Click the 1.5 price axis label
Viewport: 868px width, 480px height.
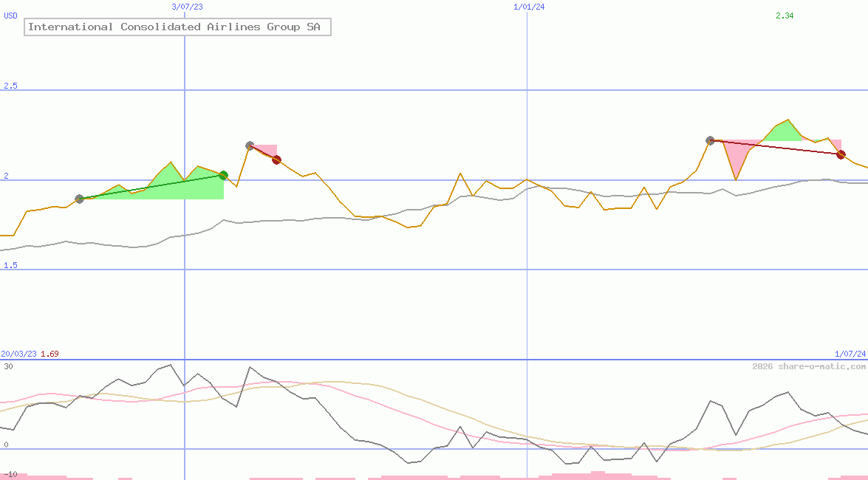tap(10, 265)
